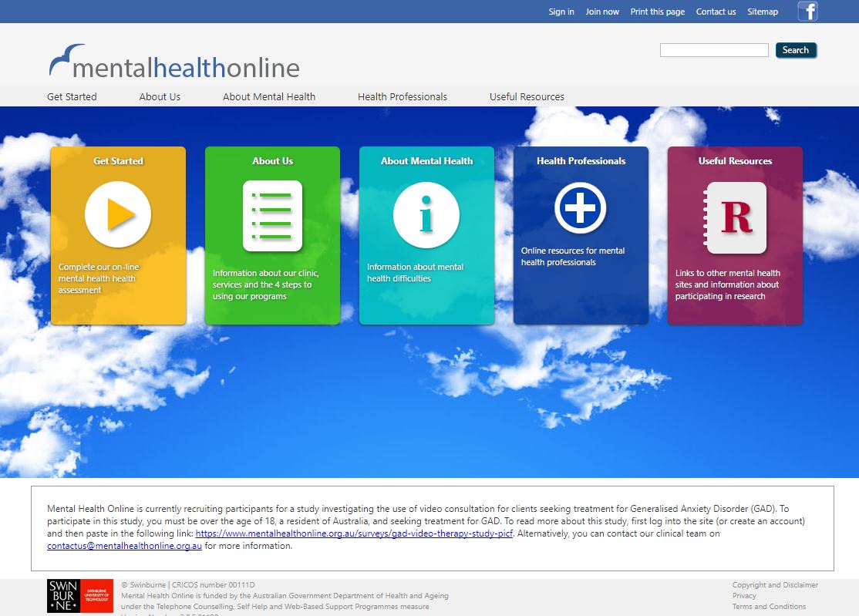Open the Swinburne logo in footer

click(79, 596)
